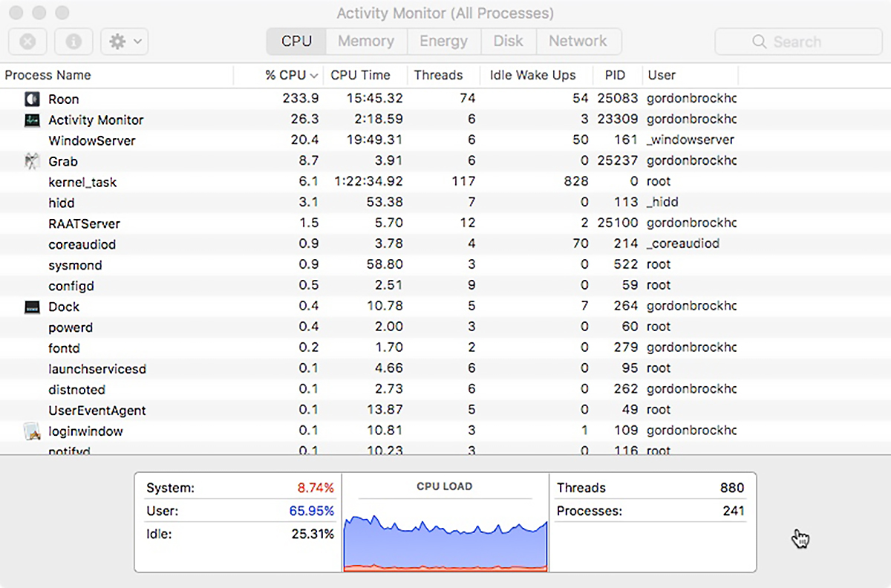The image size is (891, 588).
Task: Open process info inspector icon
Action: pos(74,42)
